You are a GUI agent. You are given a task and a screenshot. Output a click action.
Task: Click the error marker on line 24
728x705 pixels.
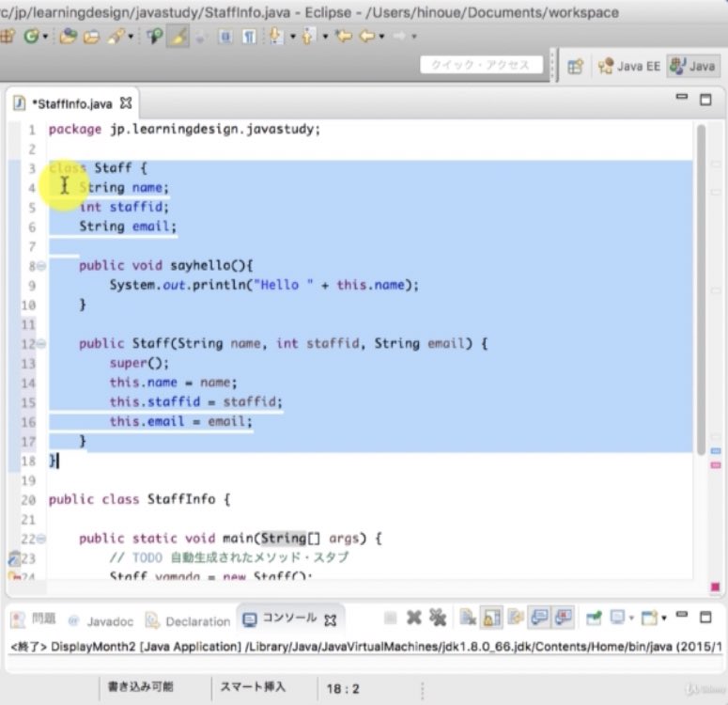[x=14, y=576]
